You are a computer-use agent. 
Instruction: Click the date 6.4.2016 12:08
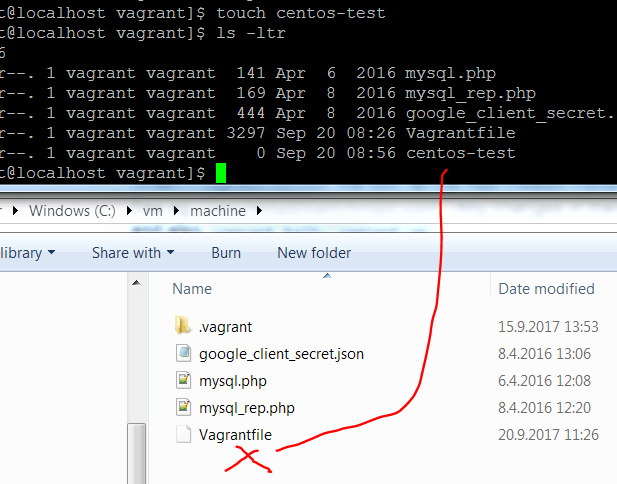pos(544,381)
